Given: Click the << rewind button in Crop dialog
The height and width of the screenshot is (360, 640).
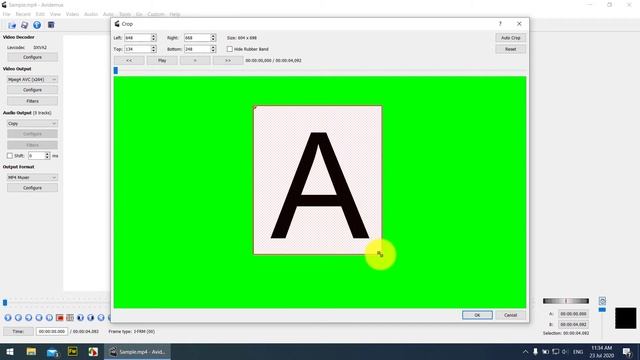Looking at the screenshot, I should pos(129,60).
